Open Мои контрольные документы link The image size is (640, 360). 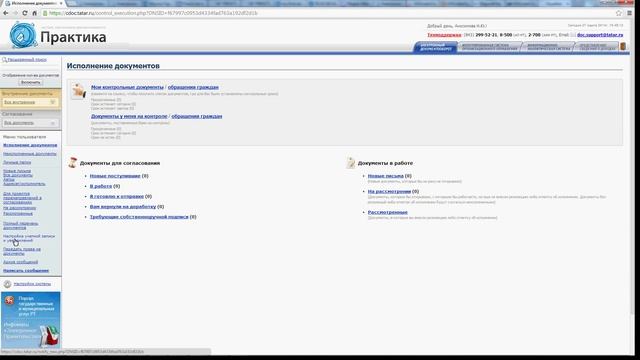pos(127,87)
